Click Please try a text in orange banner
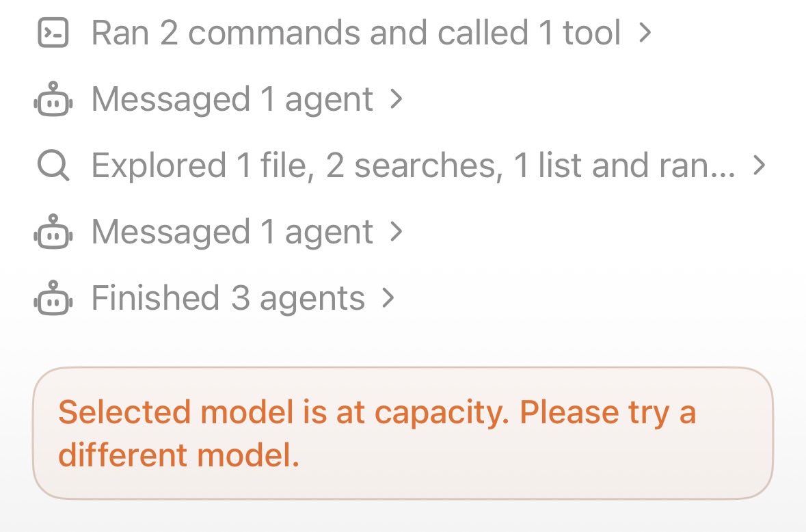Image resolution: width=806 pixels, height=532 pixels. pyautogui.click(x=608, y=412)
